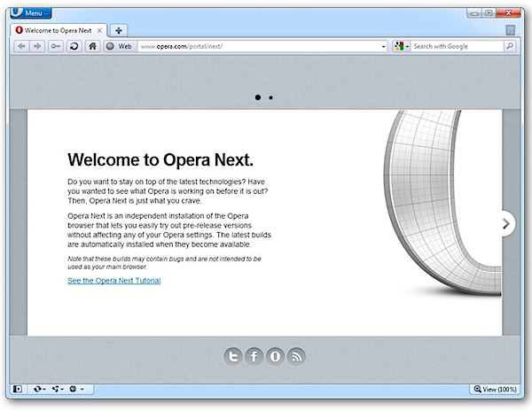Open the Opera Menu button
The image size is (532, 411).
[31, 13]
